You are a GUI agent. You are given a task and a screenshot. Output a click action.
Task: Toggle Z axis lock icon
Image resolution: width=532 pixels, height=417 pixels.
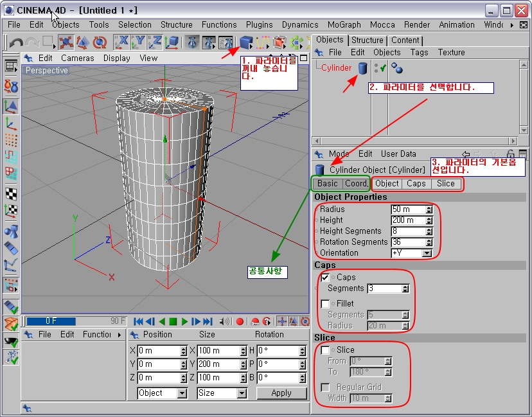click(x=155, y=42)
